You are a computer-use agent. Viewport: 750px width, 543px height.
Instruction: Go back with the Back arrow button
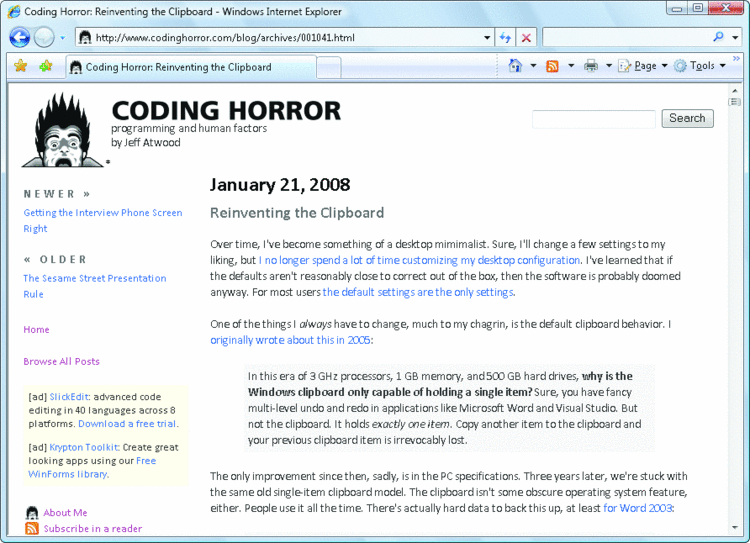tap(20, 37)
